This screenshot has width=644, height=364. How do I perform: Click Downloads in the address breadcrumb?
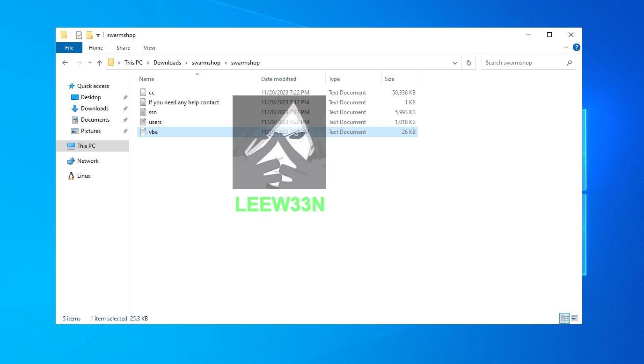pos(167,63)
